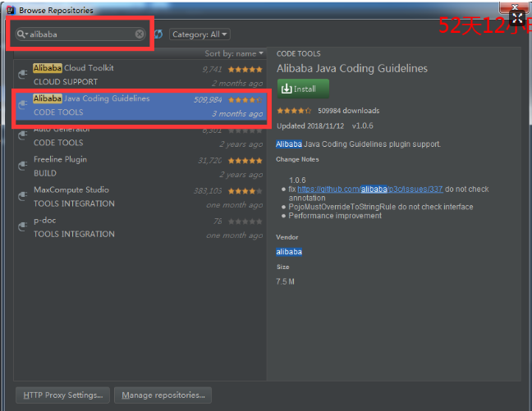Open the Sort by: name dropdown

coord(234,53)
